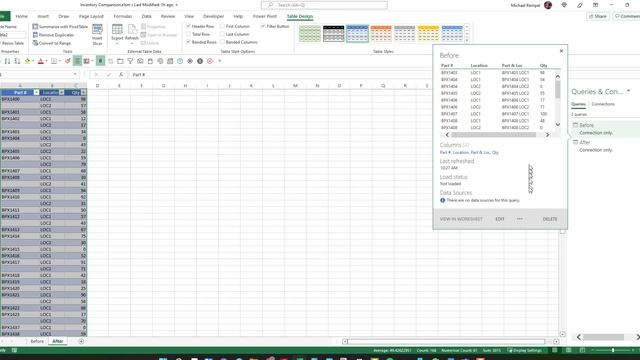Screen dimensions: 640x360
Task: Click Remove Duplicates in Tools group
Action: (x=53, y=35)
